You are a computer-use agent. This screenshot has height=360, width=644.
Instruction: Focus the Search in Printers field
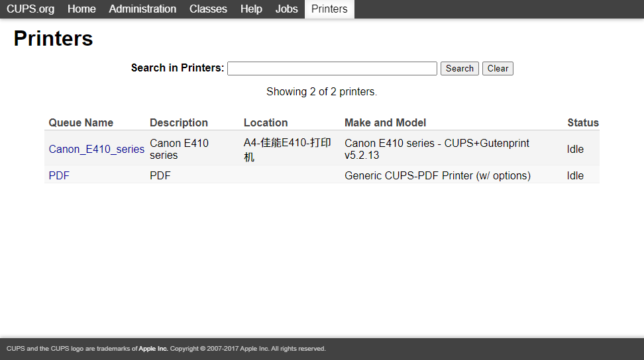pos(332,68)
